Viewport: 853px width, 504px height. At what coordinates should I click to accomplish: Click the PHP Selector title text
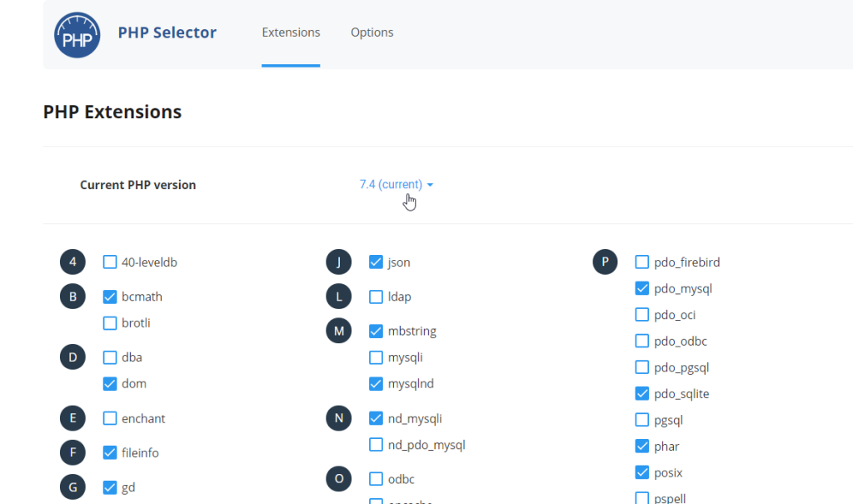[167, 33]
